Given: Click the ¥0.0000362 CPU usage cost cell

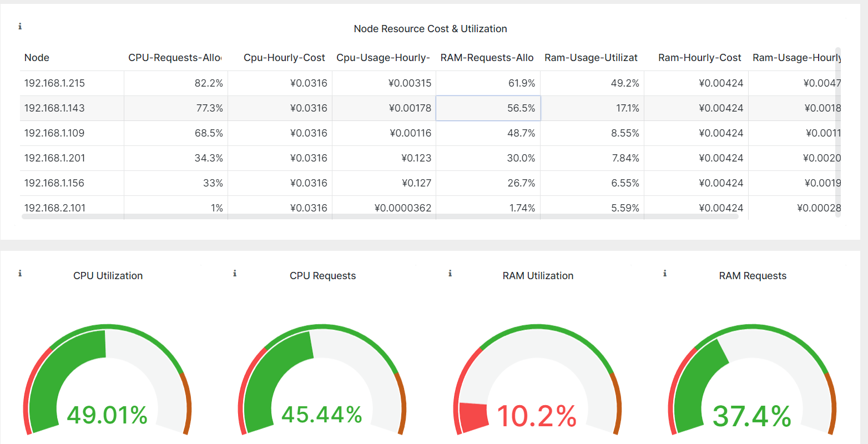Looking at the screenshot, I should coord(384,208).
